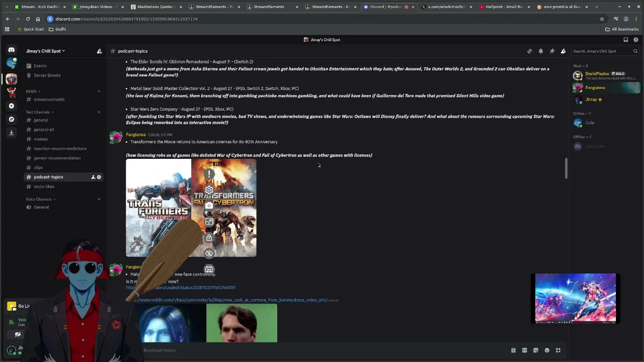This screenshot has height=362, width=644.
Task: Open Discord direct messages home icon
Action: 11,50
